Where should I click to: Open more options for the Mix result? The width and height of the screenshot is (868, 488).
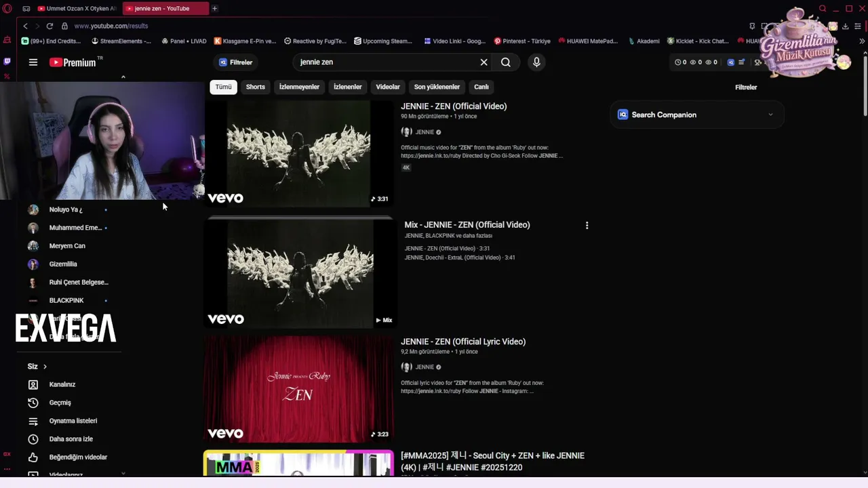coord(587,225)
